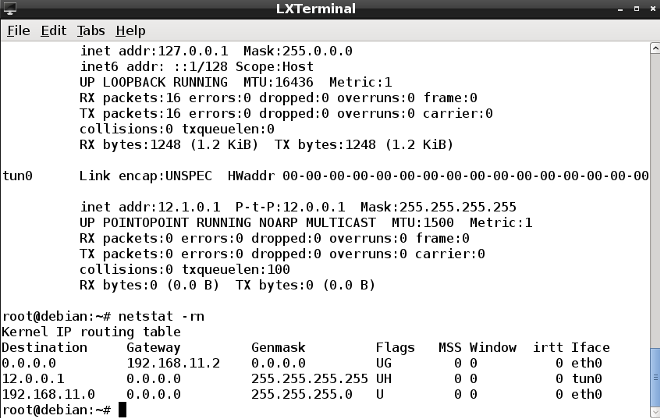The height and width of the screenshot is (418, 660).
Task: Open the File menu
Action: click(x=19, y=31)
